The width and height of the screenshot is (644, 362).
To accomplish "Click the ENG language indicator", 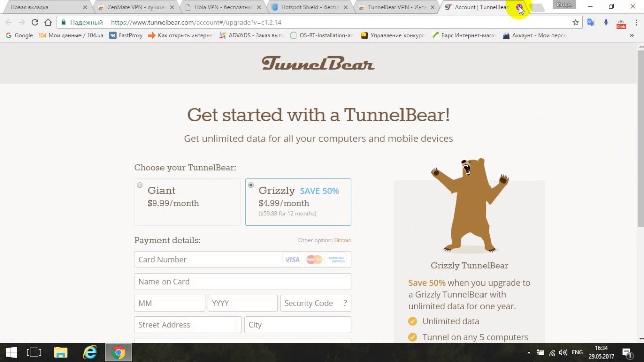I will pyautogui.click(x=577, y=352).
